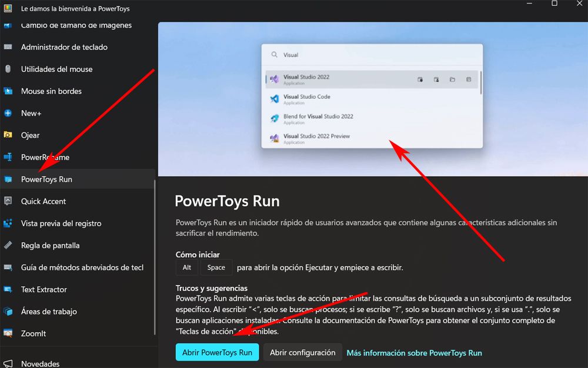The image size is (588, 368).
Task: Click the Abrir configuración button
Action: 303,352
